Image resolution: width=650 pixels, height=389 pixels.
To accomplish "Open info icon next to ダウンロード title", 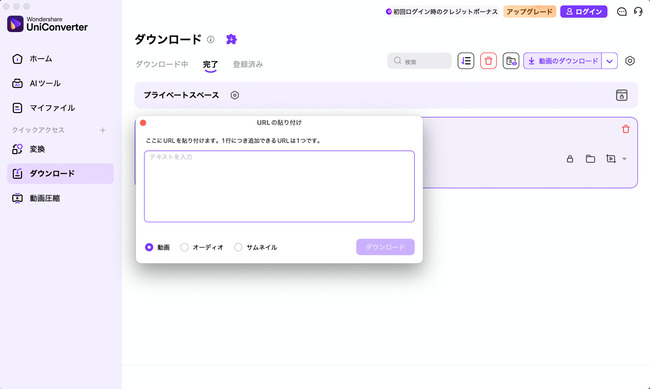I will (211, 39).
